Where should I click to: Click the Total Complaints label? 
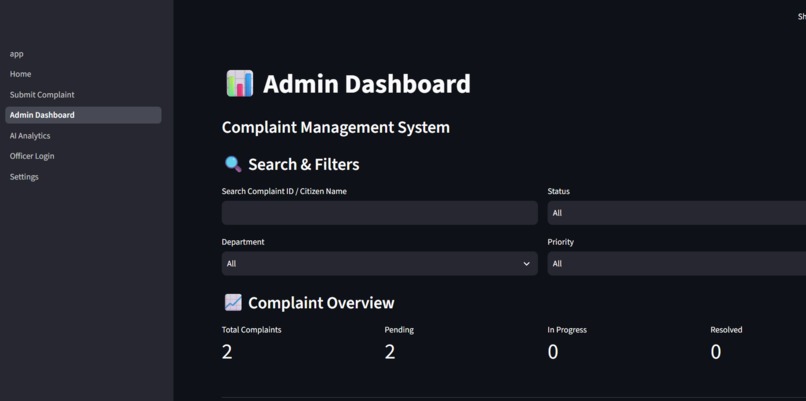[x=251, y=330]
